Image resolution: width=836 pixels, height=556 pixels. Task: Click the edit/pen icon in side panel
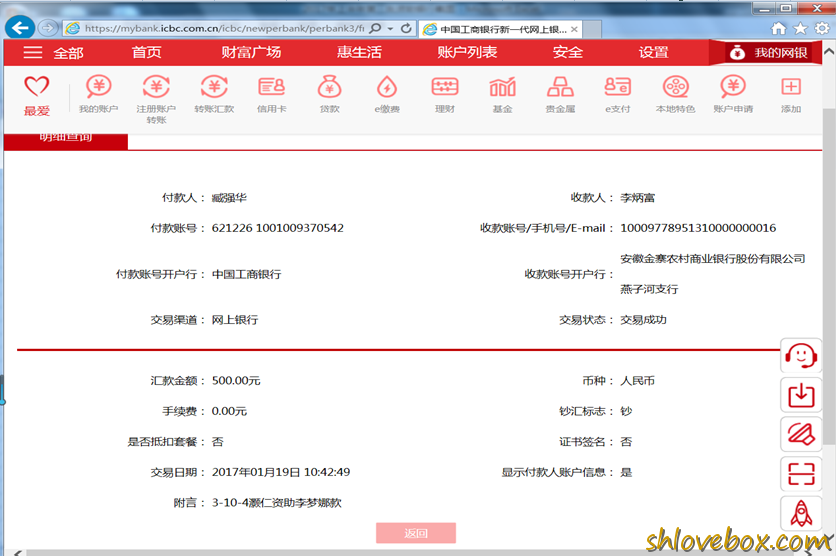coord(801,434)
